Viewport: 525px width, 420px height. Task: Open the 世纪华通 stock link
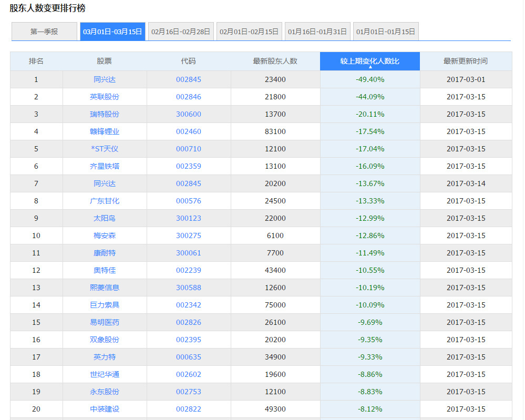105,374
